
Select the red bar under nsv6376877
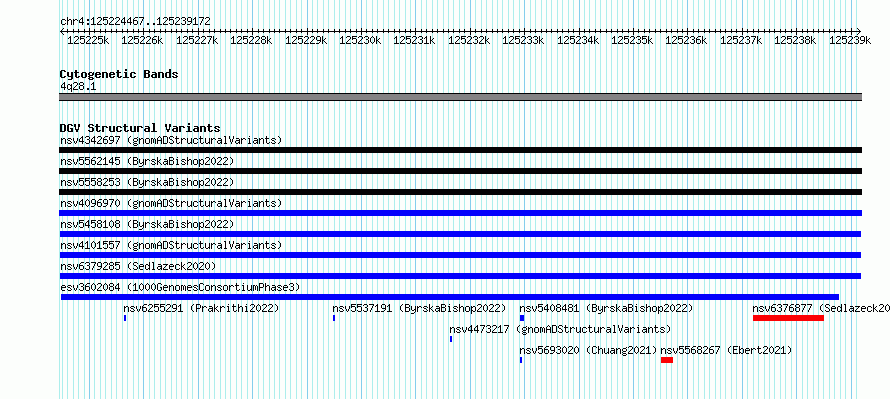[x=788, y=318]
